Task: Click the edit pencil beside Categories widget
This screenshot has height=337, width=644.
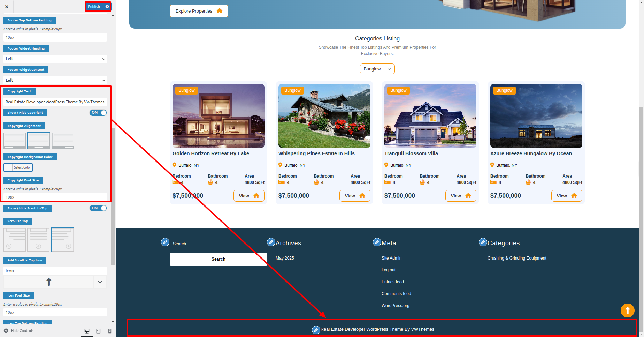Action: tap(483, 242)
